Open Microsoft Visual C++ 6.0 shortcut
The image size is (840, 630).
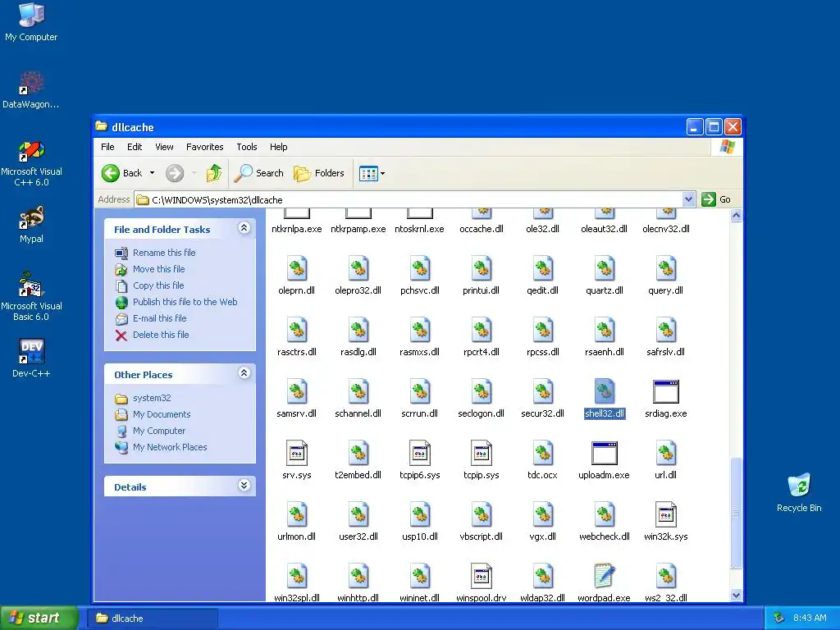[x=31, y=164]
